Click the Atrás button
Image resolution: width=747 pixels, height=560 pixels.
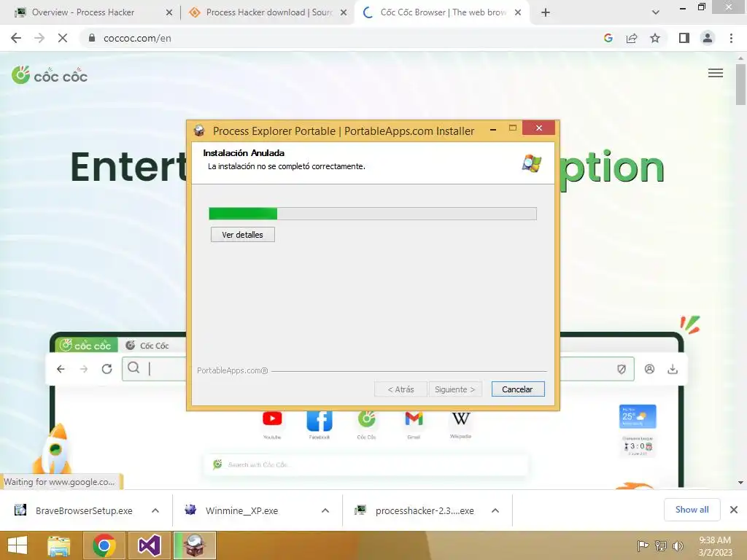400,389
